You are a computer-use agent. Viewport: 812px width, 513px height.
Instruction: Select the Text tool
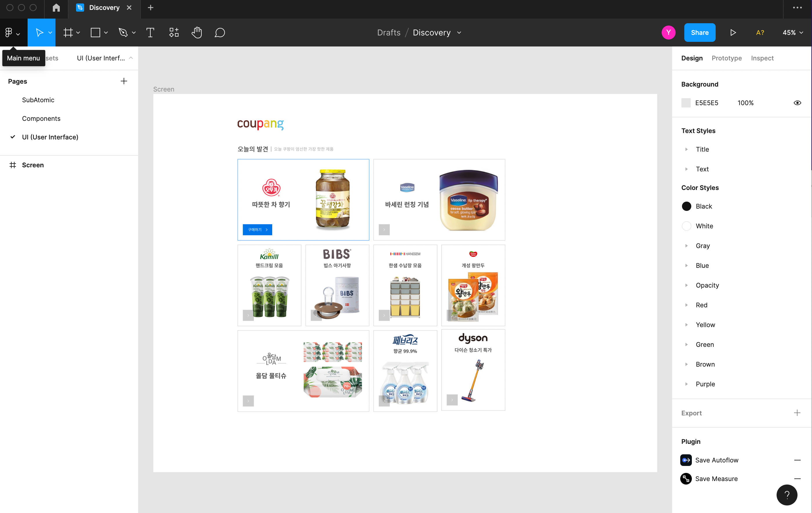point(150,33)
